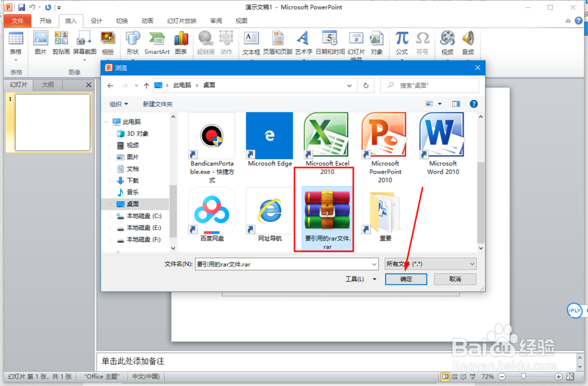Insert a Video (视频)
Screen dimensions: 588x386
pos(447,43)
